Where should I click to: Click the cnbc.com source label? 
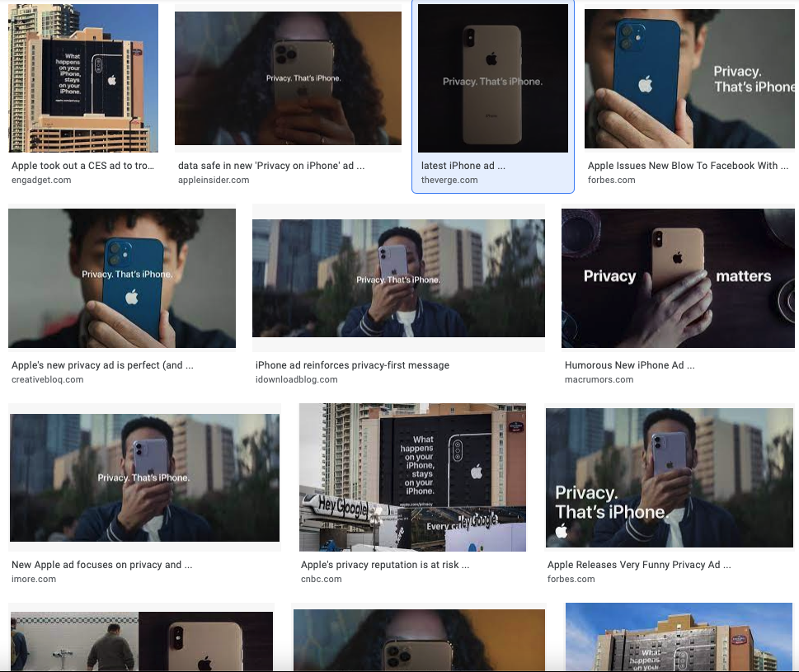pyautogui.click(x=321, y=580)
